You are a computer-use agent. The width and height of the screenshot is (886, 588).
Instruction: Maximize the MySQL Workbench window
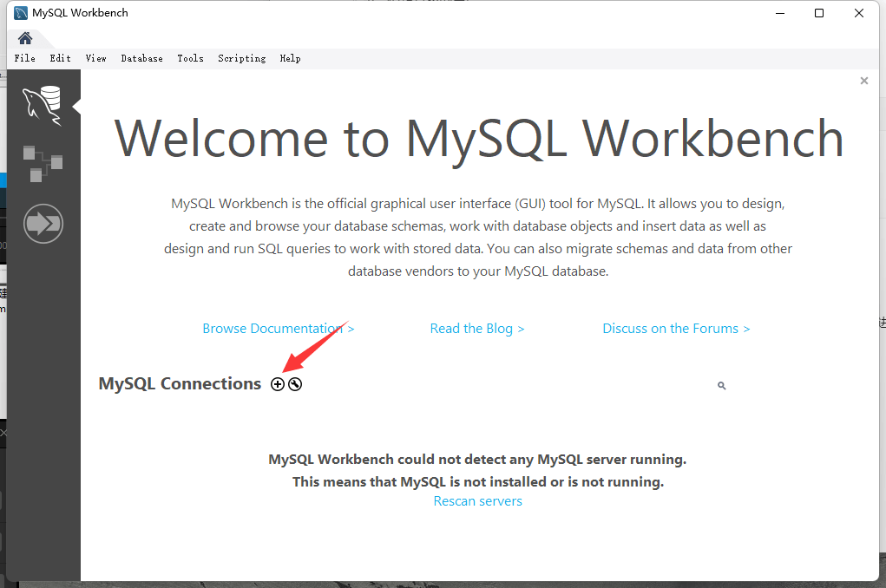pyautogui.click(x=819, y=13)
